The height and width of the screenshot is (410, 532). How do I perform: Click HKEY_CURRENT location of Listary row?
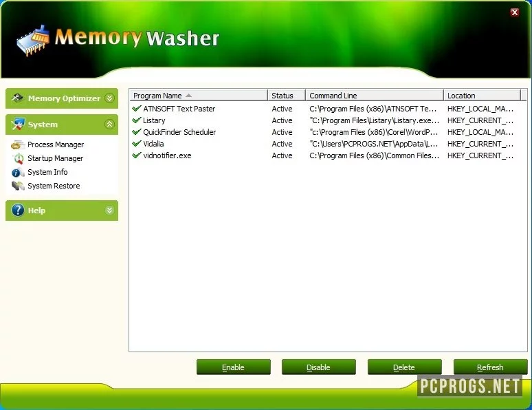(x=480, y=120)
